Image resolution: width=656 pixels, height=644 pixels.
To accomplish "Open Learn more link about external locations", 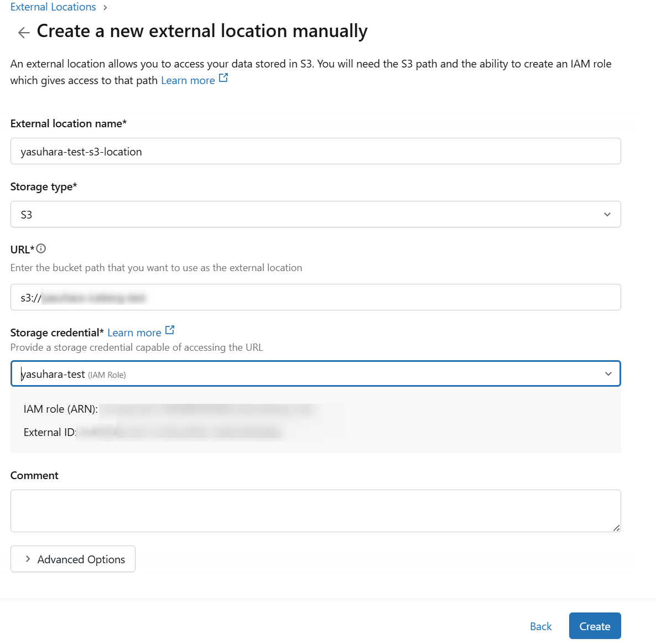I will [188, 80].
